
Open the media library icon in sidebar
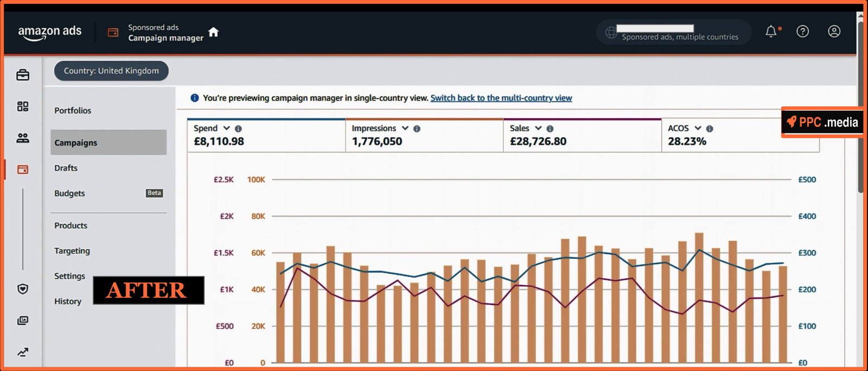[23, 320]
